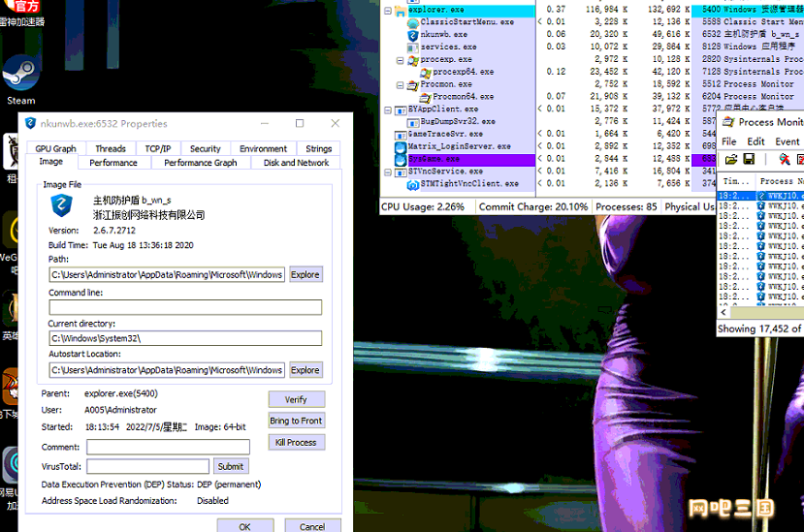Submit to VirusTotal
This screenshot has height=532, width=804.
231,466
